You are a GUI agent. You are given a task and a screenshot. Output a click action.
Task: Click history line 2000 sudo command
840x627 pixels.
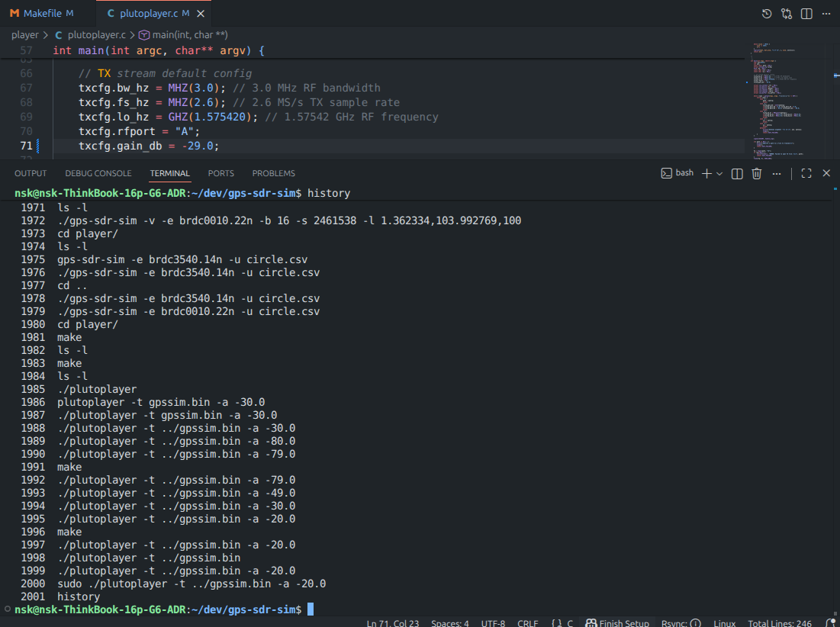191,584
